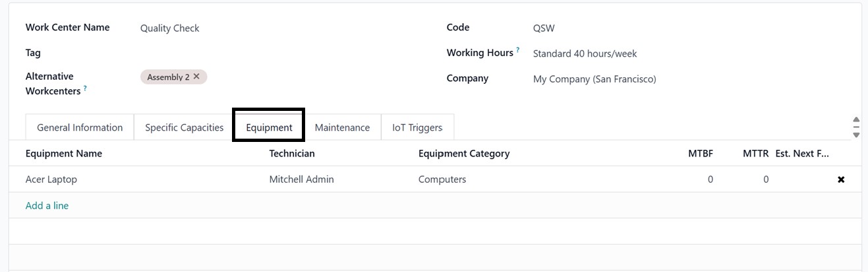Image resolution: width=868 pixels, height=272 pixels.
Task: Click the Alternative Workcenters help icon
Action: (x=86, y=88)
